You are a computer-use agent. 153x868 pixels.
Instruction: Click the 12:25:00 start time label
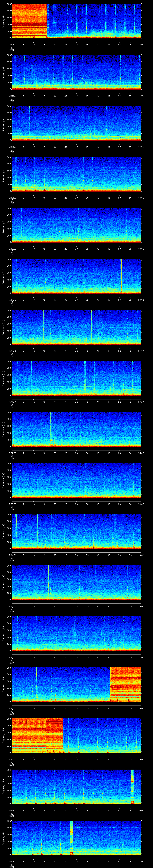coord(12,606)
